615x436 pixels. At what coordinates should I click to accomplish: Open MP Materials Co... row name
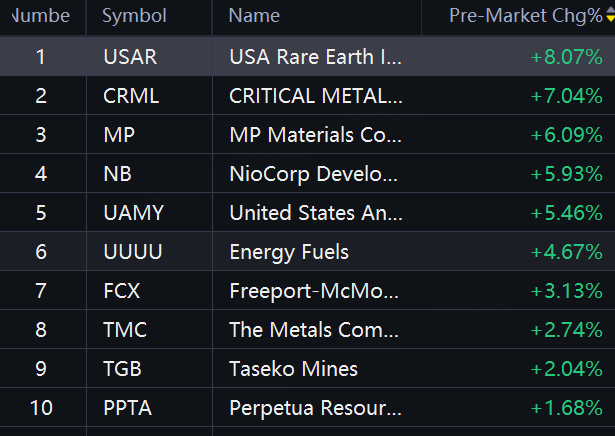pos(315,135)
